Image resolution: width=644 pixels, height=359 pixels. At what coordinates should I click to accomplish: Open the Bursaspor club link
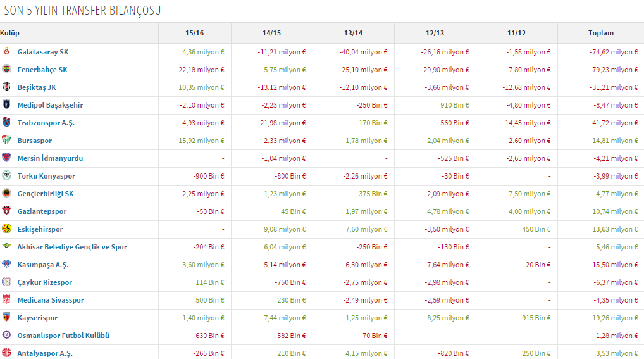click(35, 141)
